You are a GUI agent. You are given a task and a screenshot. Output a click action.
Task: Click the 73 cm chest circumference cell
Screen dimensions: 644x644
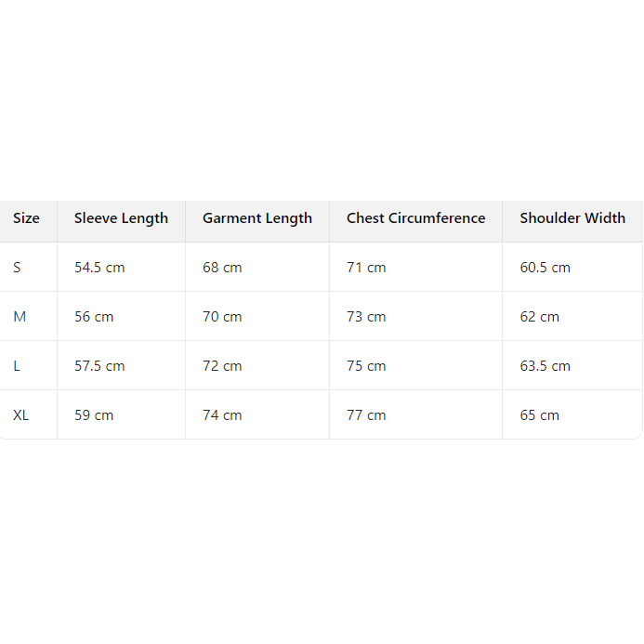(366, 317)
